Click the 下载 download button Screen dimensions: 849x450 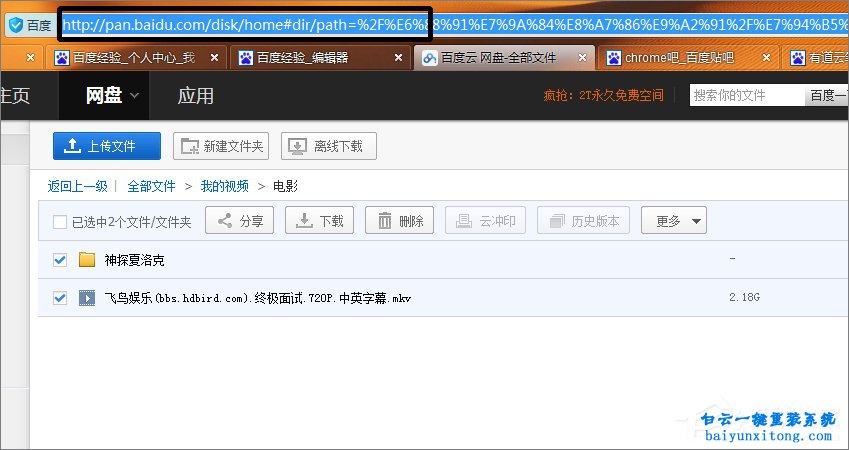pyautogui.click(x=319, y=220)
